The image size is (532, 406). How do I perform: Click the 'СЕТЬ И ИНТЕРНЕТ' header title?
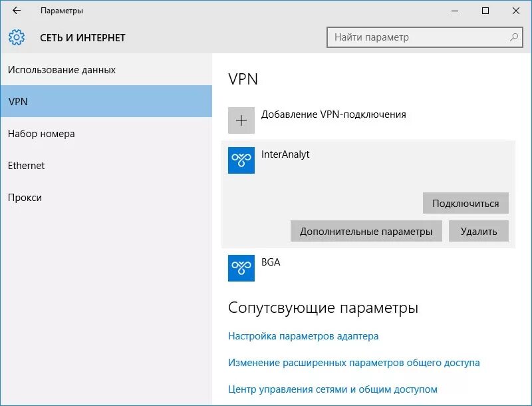[82, 38]
